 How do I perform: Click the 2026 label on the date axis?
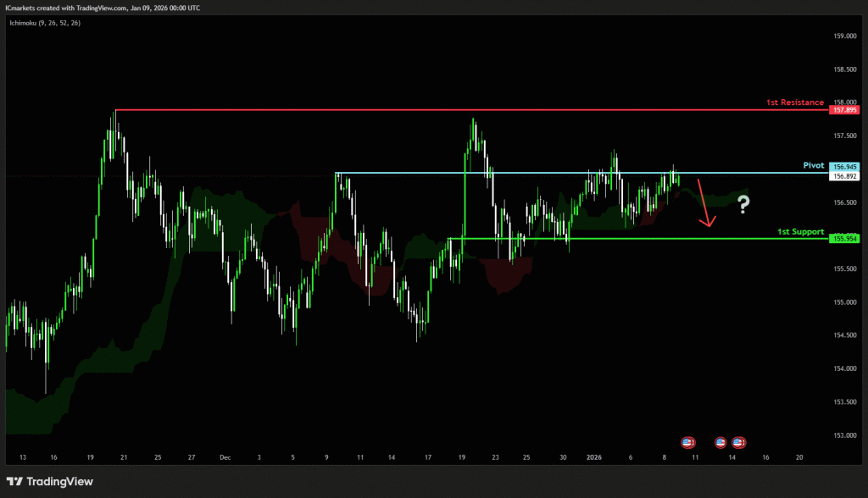[596, 456]
